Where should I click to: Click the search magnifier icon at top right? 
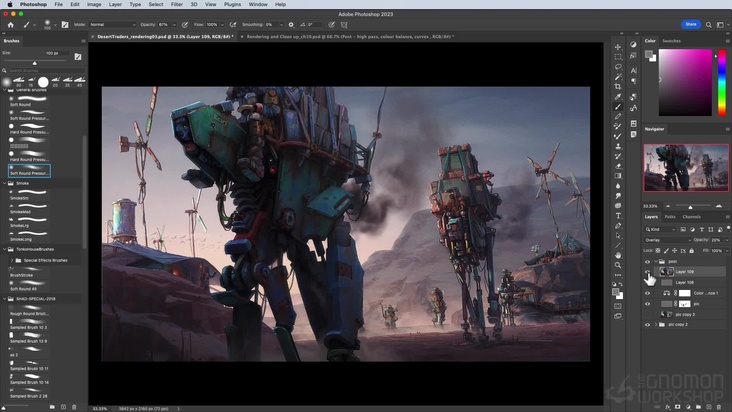click(708, 25)
